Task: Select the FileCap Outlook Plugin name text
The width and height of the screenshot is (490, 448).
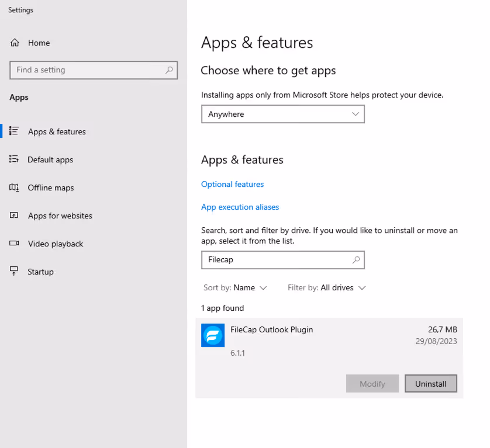Action: (271, 329)
